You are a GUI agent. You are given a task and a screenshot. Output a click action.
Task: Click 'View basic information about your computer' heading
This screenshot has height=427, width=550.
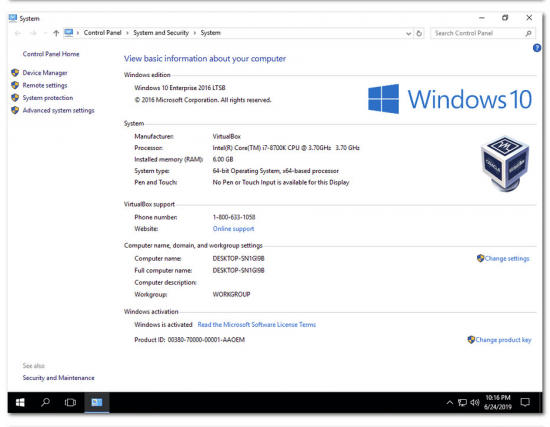coord(205,59)
